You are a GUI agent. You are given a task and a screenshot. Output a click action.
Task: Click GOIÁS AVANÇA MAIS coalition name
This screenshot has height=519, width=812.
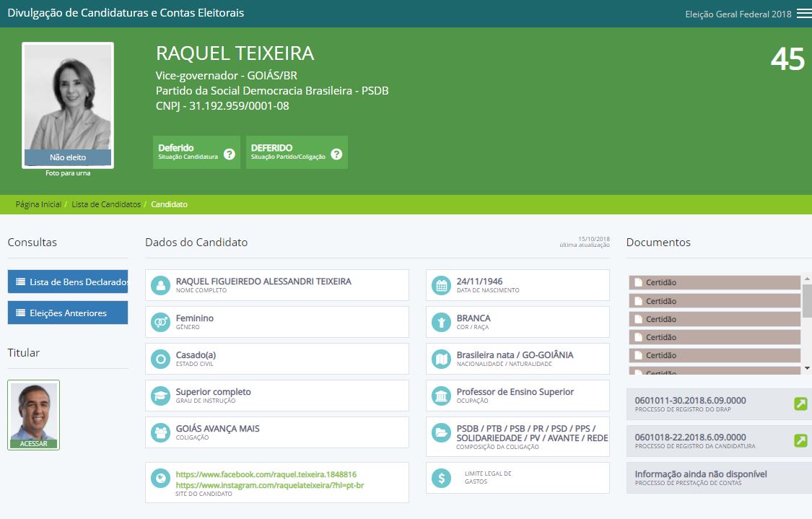tap(217, 428)
